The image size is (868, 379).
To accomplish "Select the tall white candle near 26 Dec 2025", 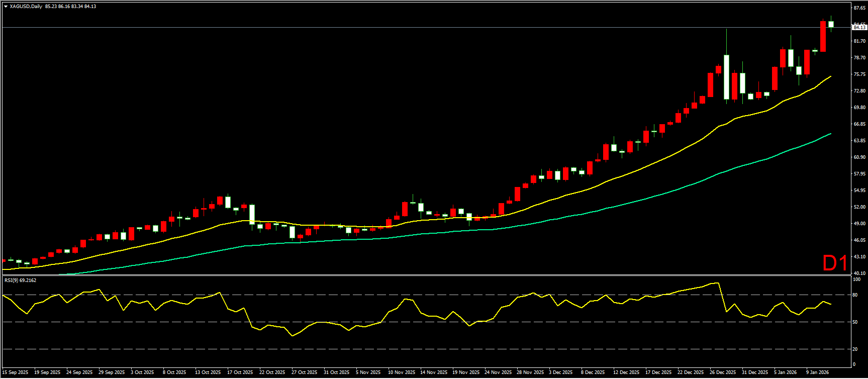I will coord(726,77).
